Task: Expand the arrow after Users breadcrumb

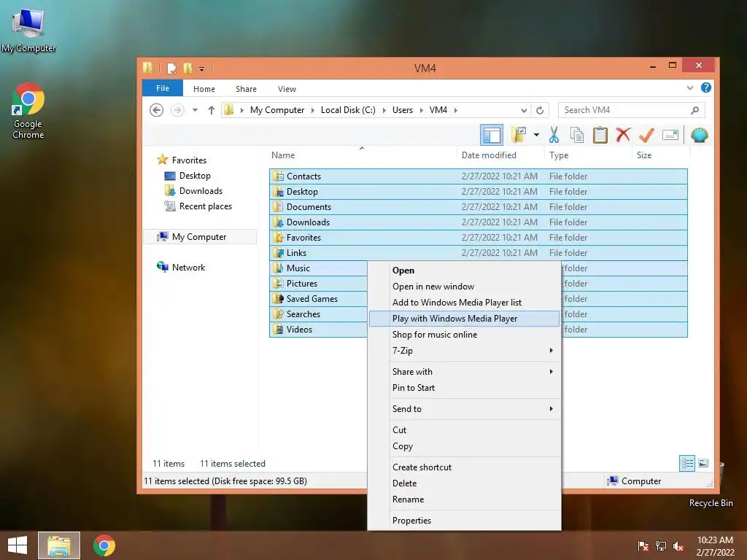Action: point(421,111)
